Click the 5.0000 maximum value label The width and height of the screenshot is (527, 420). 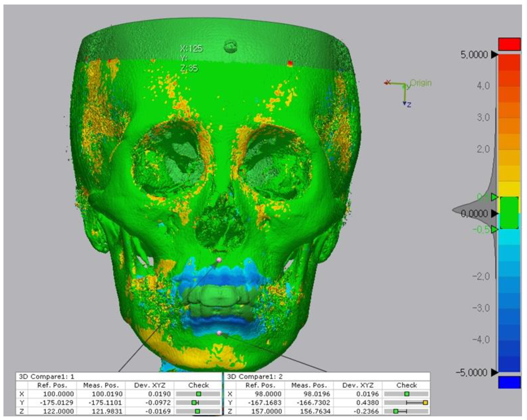474,55
